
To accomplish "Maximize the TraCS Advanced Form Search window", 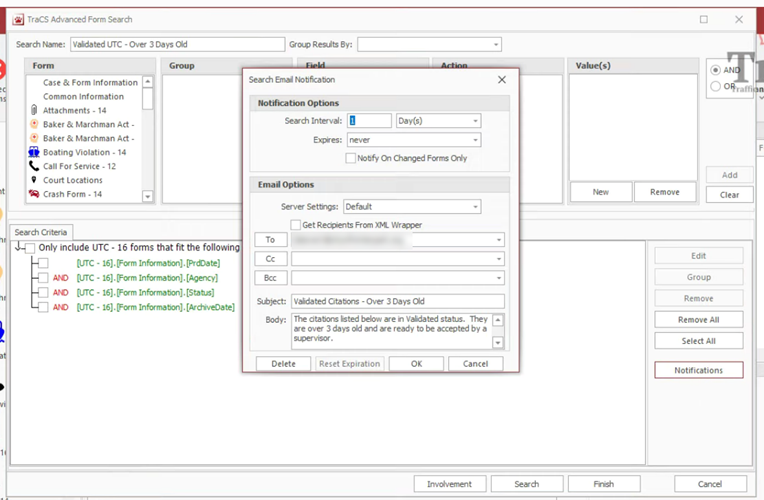I will pos(704,19).
